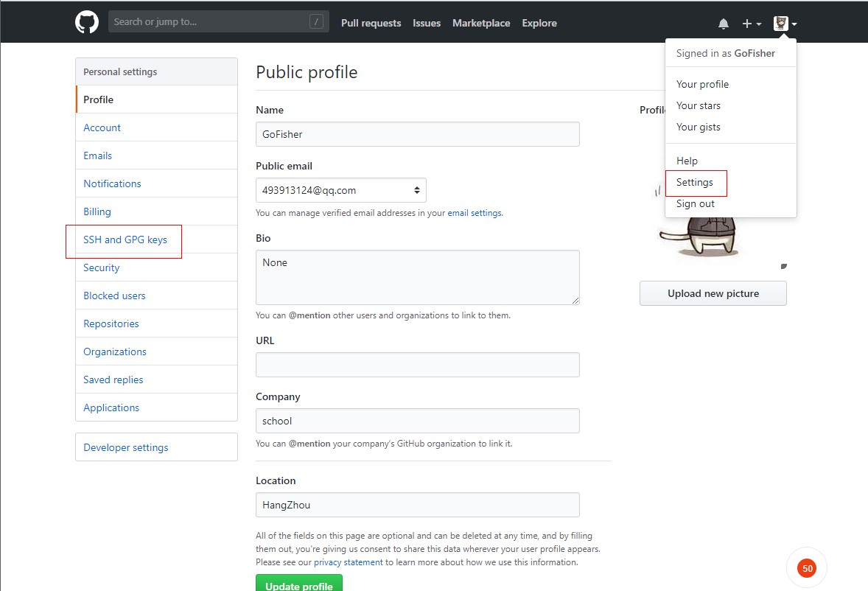Click the user avatar menu

coord(785,24)
